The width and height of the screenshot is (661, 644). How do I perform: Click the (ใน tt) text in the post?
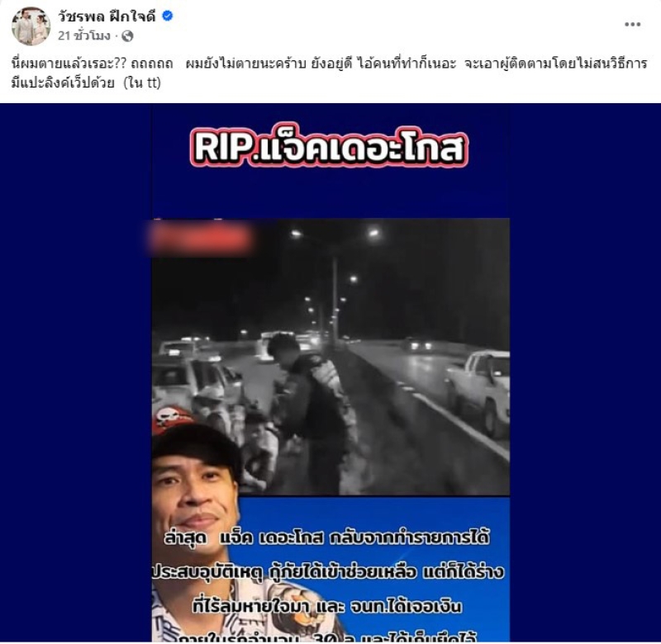(x=142, y=83)
